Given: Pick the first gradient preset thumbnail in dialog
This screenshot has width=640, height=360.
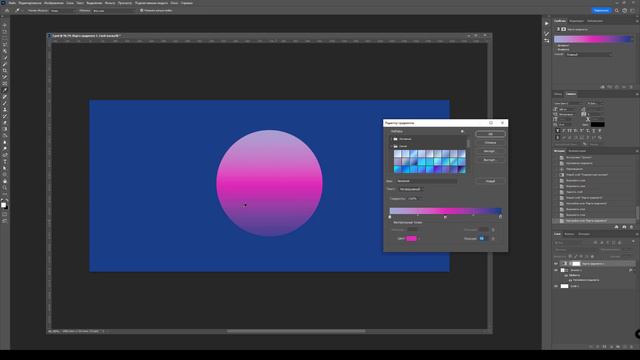Looking at the screenshot, I should click(x=398, y=154).
